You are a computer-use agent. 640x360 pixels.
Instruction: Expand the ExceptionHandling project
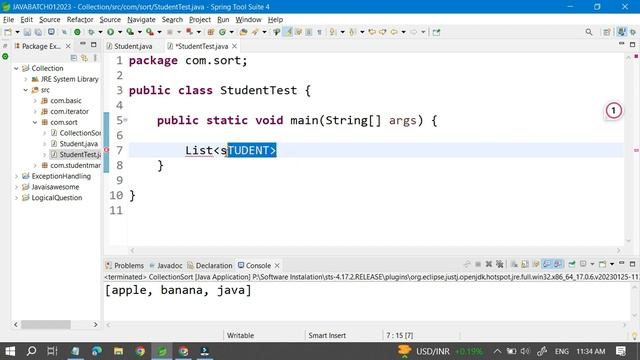click(16, 176)
